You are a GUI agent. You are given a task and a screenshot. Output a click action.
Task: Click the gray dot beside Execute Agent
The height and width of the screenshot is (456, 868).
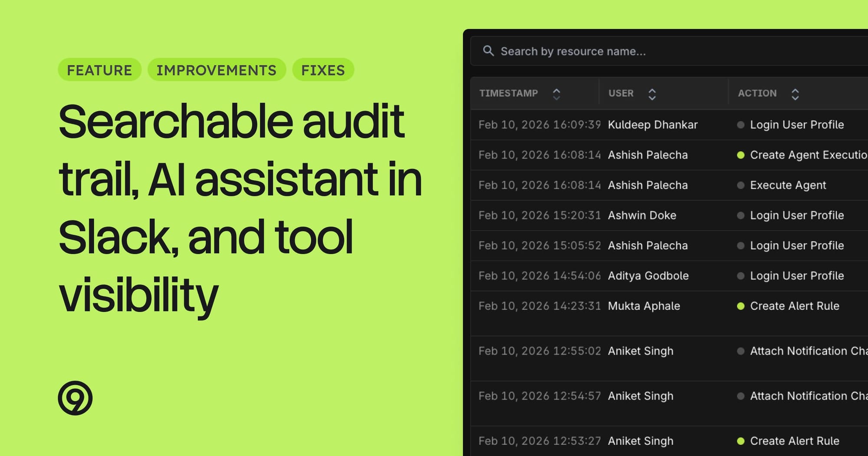[x=741, y=185]
